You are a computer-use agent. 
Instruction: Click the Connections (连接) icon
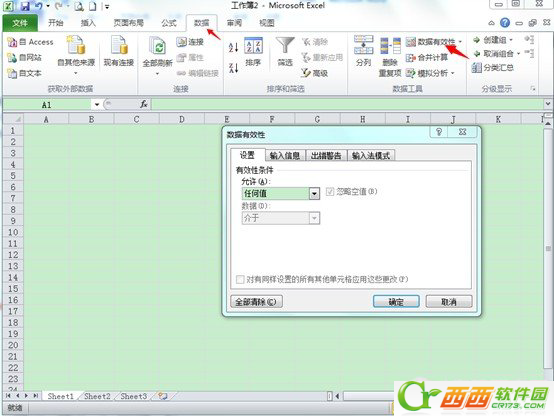pyautogui.click(x=181, y=42)
